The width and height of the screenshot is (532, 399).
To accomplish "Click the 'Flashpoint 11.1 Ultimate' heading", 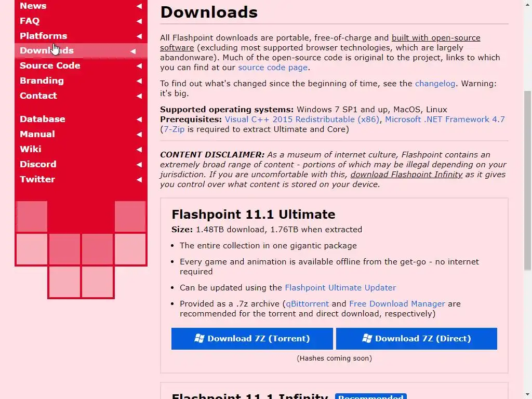I will click(254, 215).
